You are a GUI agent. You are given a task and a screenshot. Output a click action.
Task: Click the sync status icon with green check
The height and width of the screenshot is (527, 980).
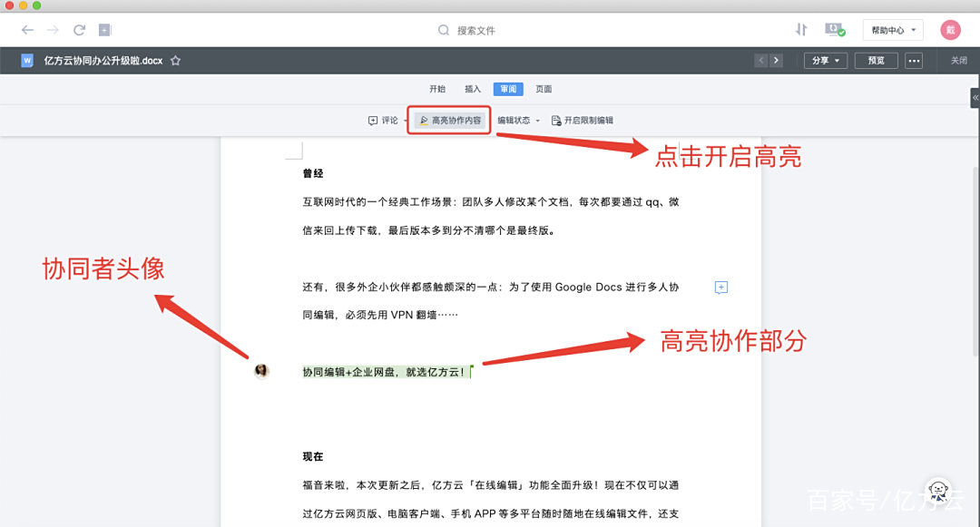point(836,29)
